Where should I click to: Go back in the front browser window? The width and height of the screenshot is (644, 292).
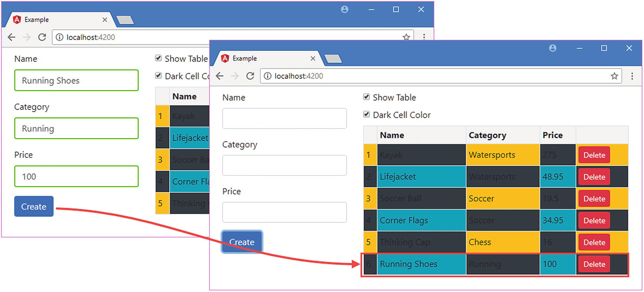click(220, 76)
